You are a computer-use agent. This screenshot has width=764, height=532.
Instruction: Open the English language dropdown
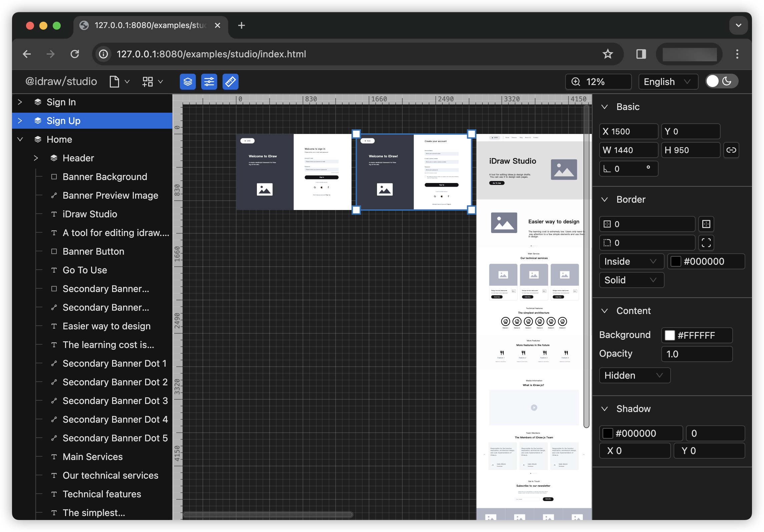[668, 82]
